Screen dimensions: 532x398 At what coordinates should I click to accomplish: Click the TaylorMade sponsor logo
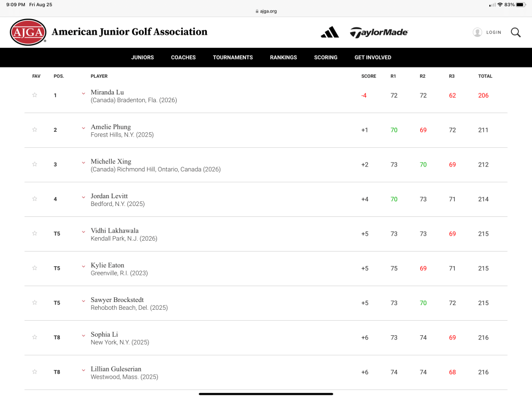point(379,32)
